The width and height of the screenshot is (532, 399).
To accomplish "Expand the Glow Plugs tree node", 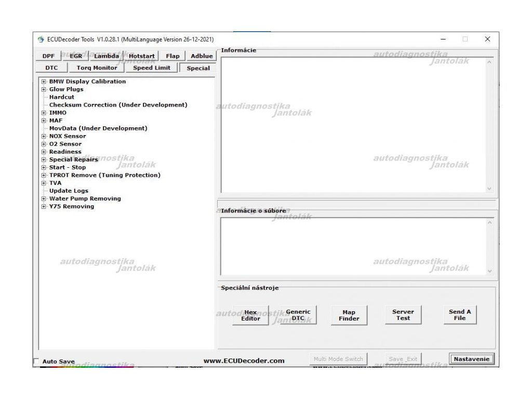I will (x=44, y=89).
